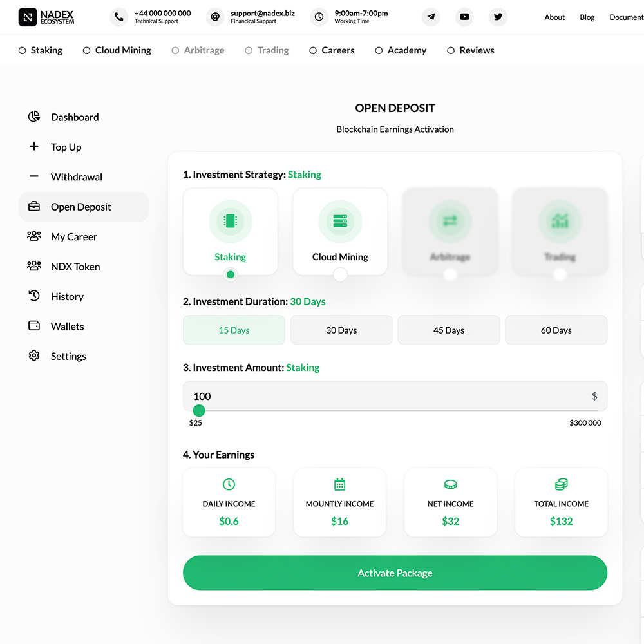Click the Mountly Income calendar icon
Image resolution: width=644 pixels, height=644 pixels.
[339, 485]
